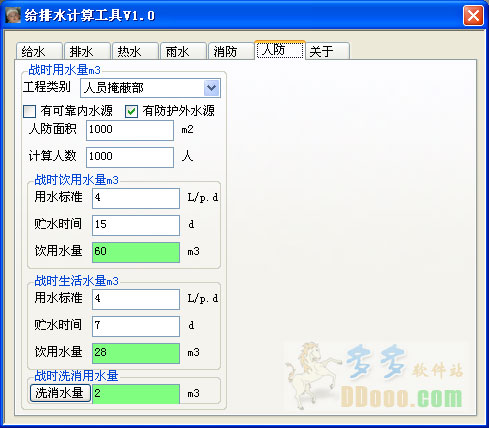The width and height of the screenshot is (489, 428).
Task: Click the 人防面积 input field
Action: coord(130,130)
